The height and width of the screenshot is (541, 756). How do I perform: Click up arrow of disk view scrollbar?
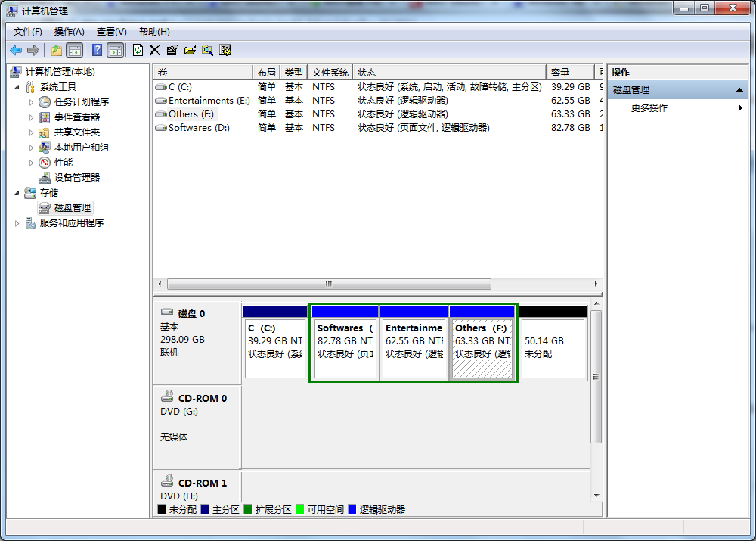[x=597, y=303]
